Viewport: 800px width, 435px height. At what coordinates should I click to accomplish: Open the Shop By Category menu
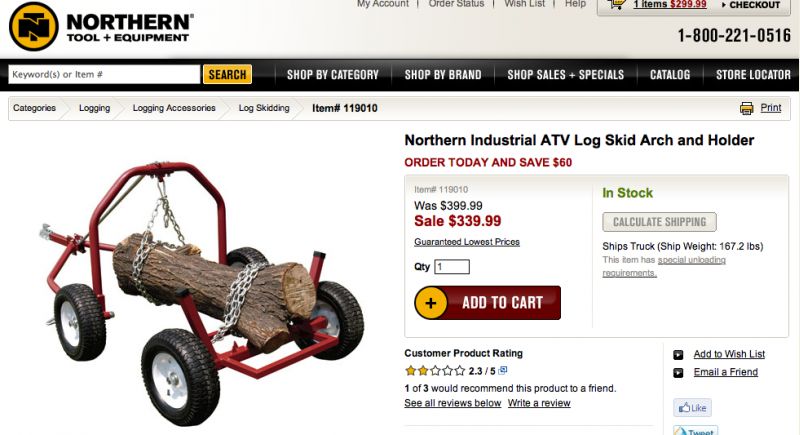[x=333, y=75]
